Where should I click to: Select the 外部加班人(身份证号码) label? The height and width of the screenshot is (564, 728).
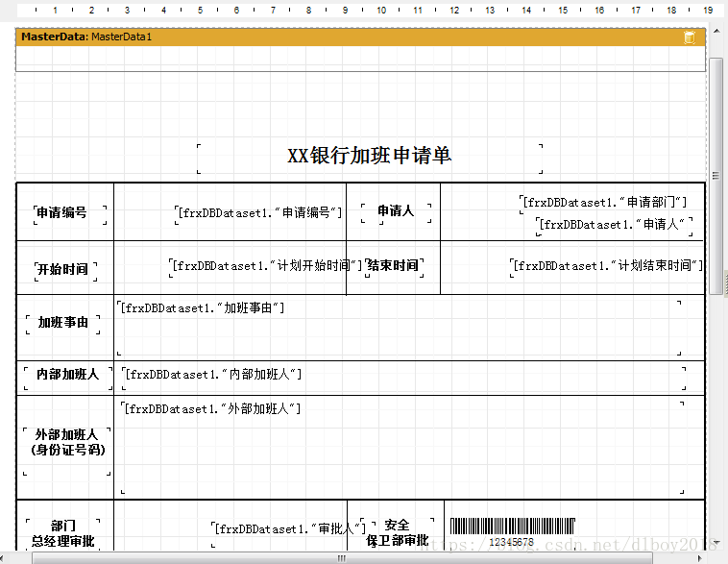[67, 452]
